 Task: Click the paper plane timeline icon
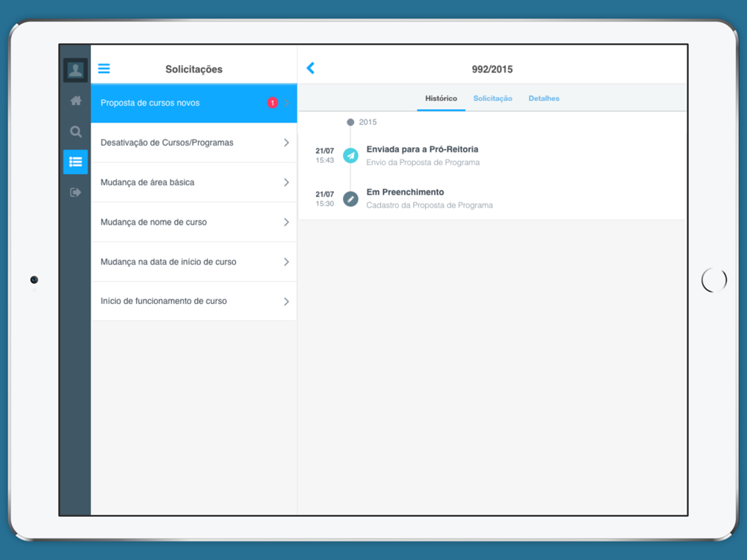[x=350, y=155]
